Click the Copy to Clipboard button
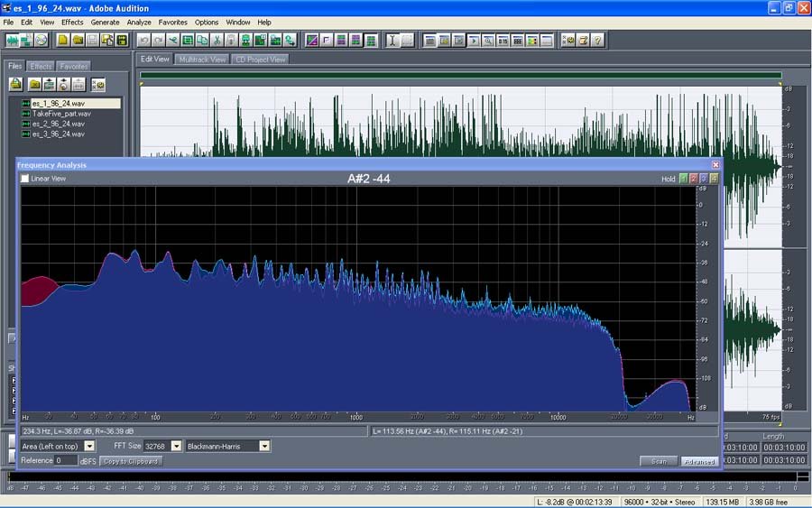Screen dimensions: 812x508 coord(131,461)
